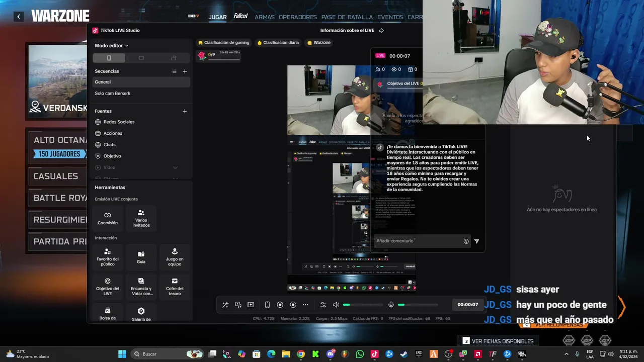644x362 pixels.
Task: Open the magic wand effects tool
Action: [225, 305]
